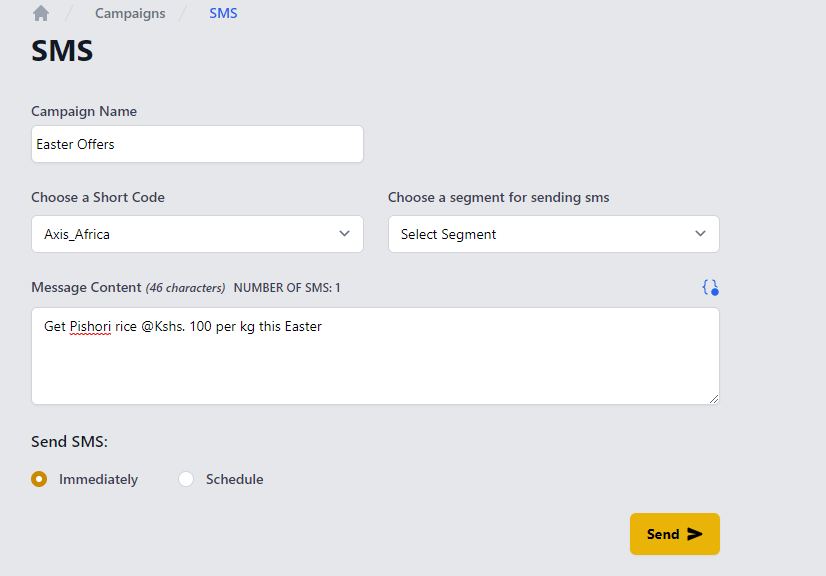Click the chevron arrow beside Axis_Africa
826x576 pixels.
pyautogui.click(x=344, y=233)
